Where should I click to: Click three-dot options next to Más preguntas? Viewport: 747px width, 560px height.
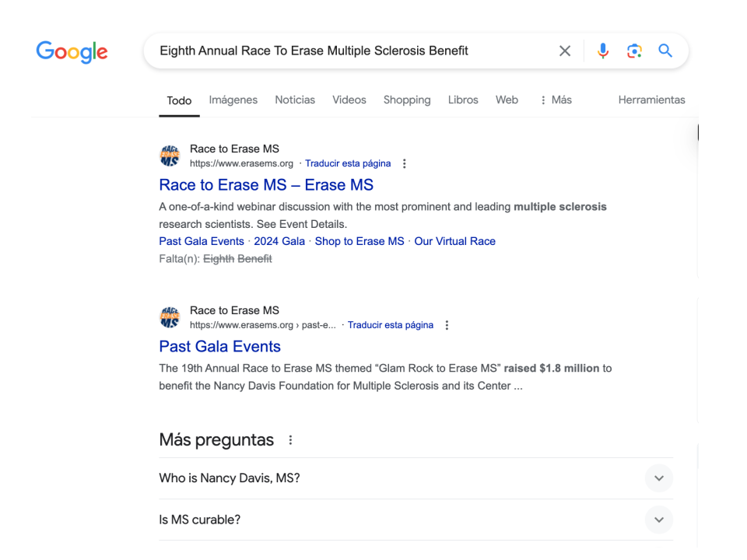pos(291,440)
